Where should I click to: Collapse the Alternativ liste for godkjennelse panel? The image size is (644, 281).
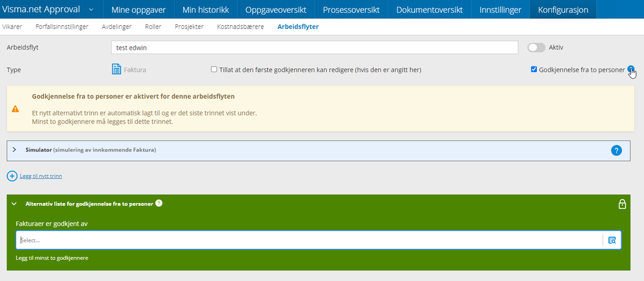coord(14,204)
